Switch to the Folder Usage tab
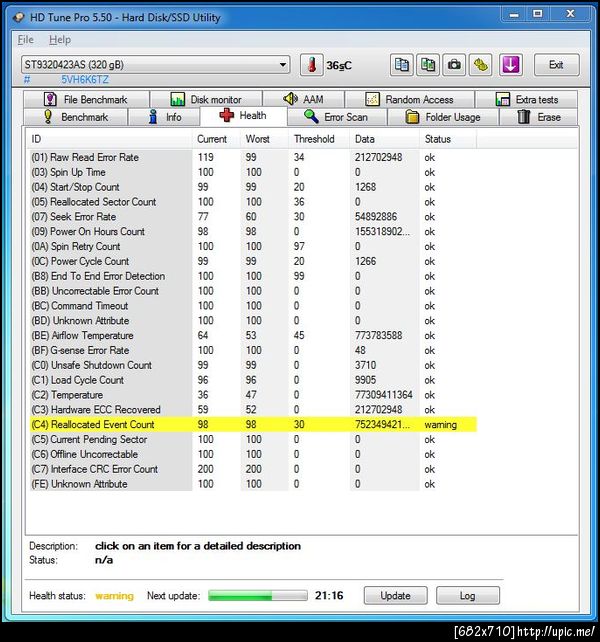This screenshot has width=600, height=642. 443,117
